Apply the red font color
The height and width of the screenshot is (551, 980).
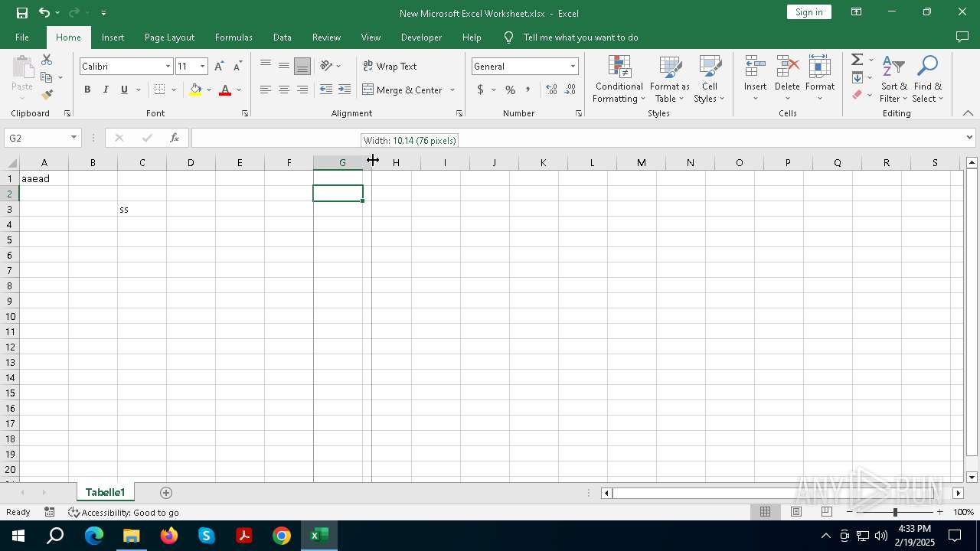(x=225, y=90)
